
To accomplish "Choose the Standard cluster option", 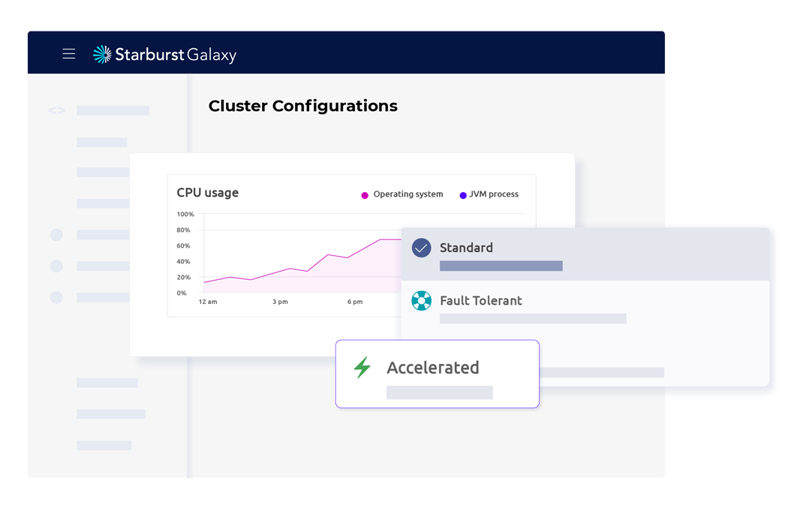I will tap(585, 254).
